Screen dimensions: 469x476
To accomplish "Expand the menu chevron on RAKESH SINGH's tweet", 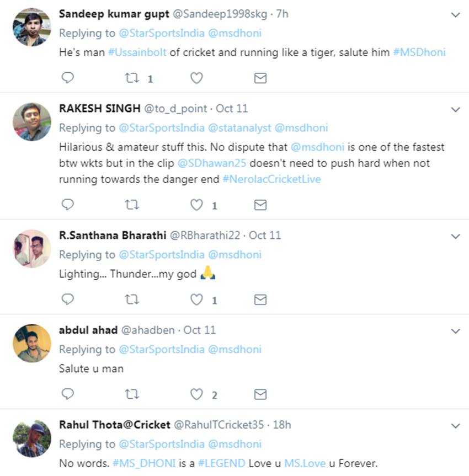I will [456, 110].
